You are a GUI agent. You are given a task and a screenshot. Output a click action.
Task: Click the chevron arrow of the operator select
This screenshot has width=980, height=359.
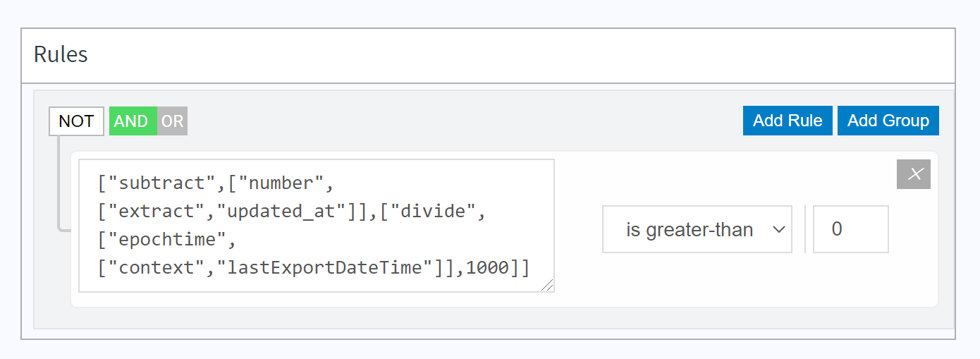779,229
